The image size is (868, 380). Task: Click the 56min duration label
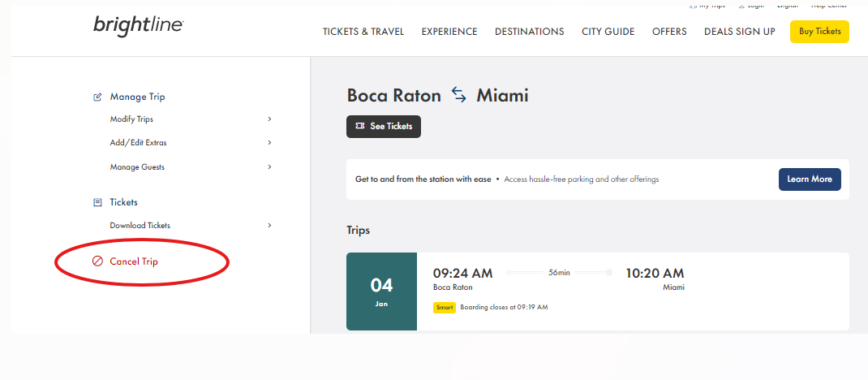click(x=559, y=273)
